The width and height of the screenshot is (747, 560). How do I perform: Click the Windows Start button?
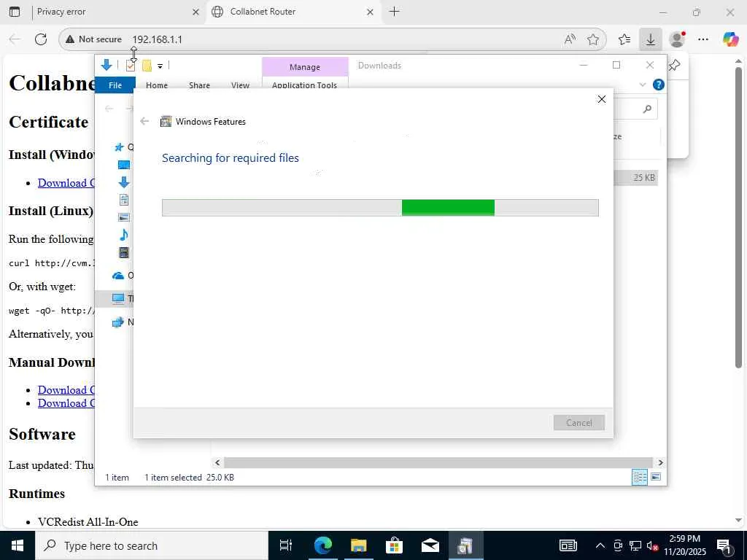[x=18, y=545]
